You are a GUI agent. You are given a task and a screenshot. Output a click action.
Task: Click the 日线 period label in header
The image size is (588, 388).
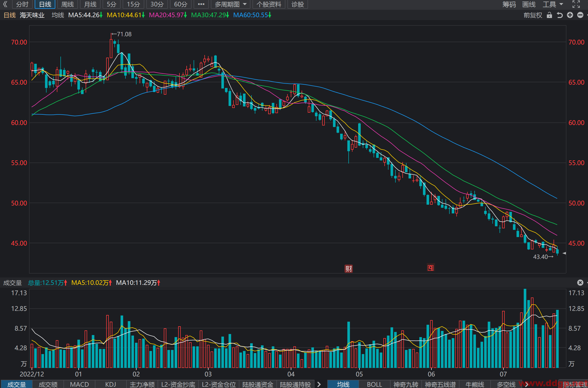tap(10, 15)
